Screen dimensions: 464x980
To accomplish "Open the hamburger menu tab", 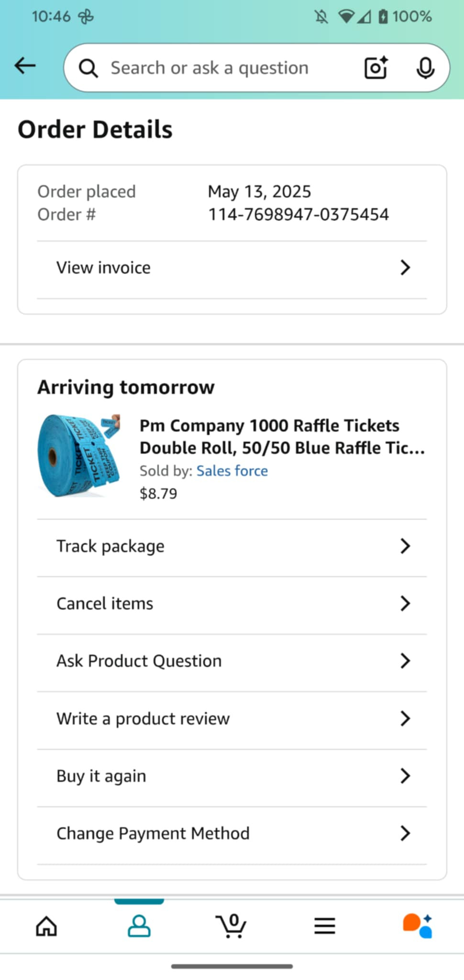I will click(x=324, y=926).
